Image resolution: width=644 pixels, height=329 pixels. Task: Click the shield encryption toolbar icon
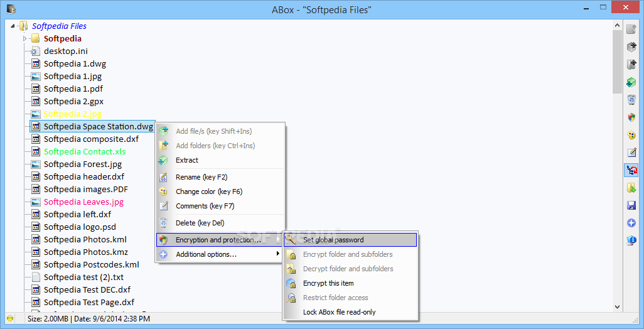click(x=631, y=117)
